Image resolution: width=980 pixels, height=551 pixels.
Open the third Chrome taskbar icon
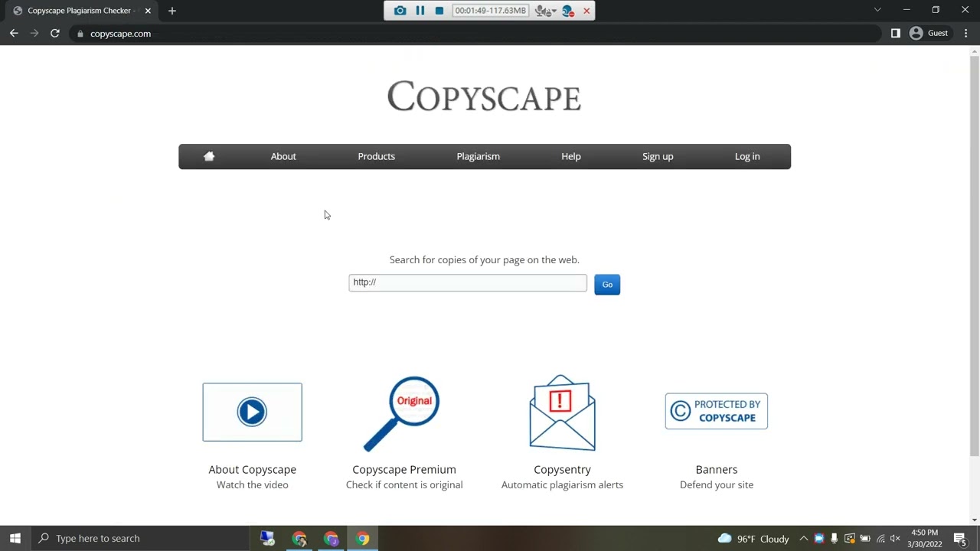pyautogui.click(x=331, y=538)
